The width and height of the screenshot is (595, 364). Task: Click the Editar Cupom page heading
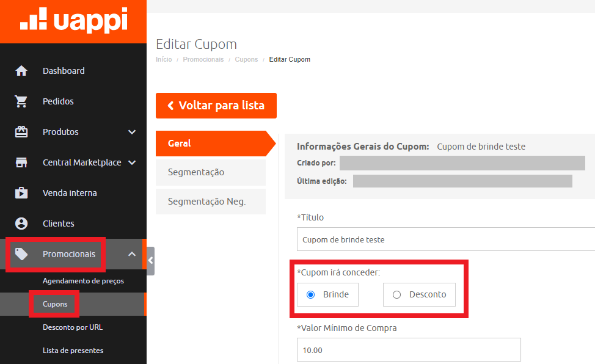pos(196,45)
